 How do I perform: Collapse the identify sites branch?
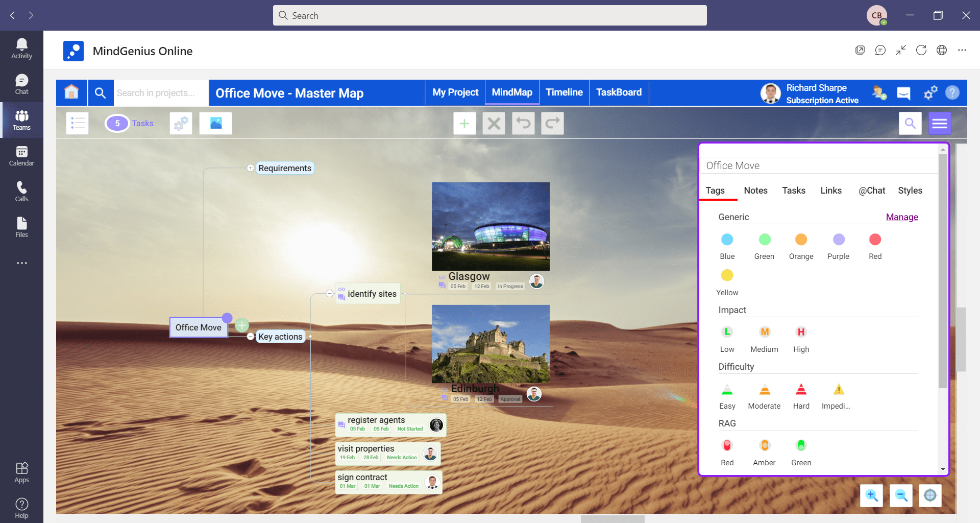329,294
